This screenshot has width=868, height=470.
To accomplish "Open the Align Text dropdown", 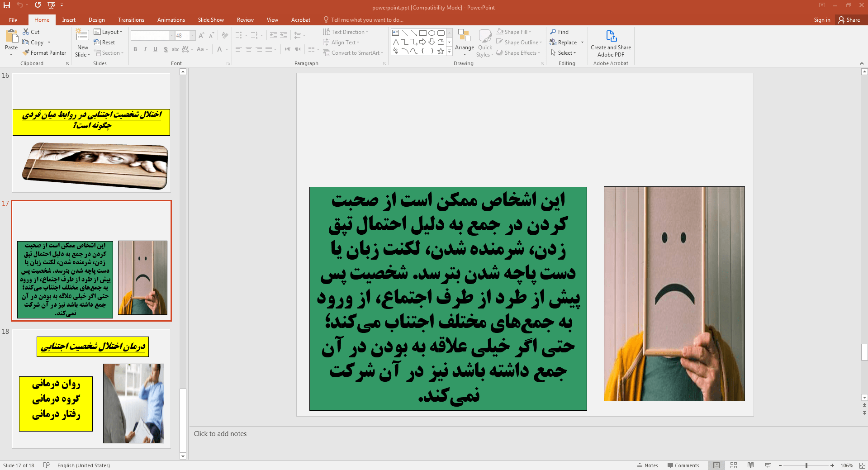I will 341,43.
